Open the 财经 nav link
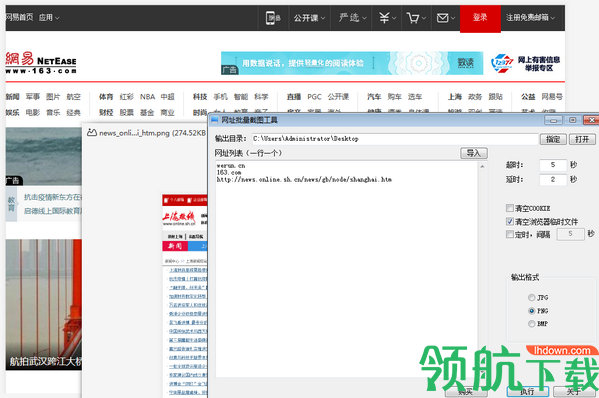Screen dimensions: 599x398 106,112
